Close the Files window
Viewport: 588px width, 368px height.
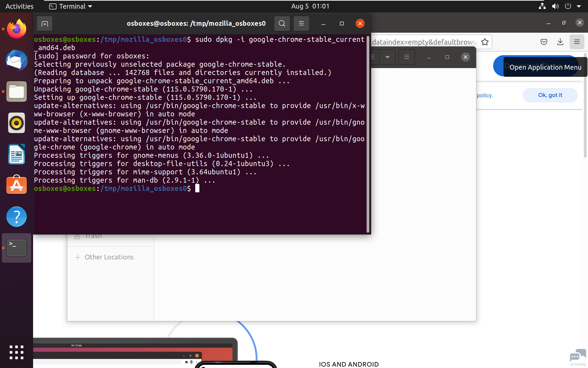(x=465, y=57)
